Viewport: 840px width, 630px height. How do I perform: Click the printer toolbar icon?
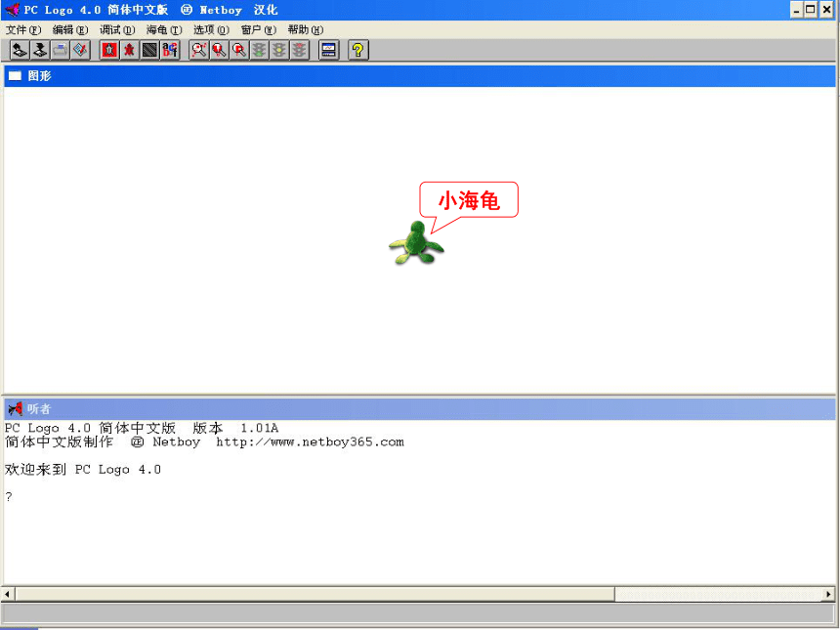click(60, 51)
